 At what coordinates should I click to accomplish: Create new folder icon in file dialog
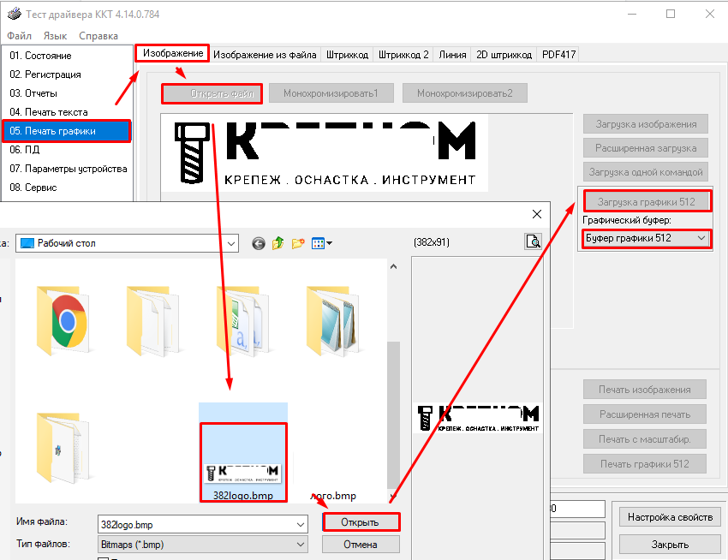[298, 243]
